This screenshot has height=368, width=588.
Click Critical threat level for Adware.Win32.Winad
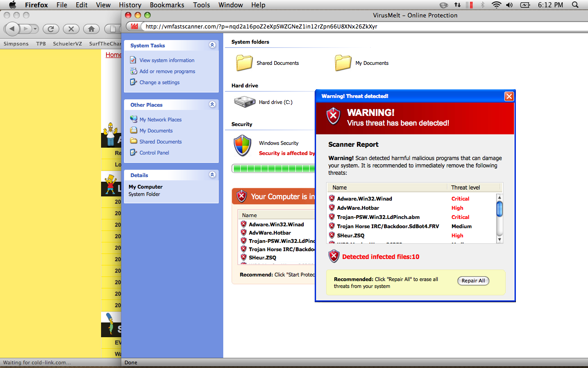pyautogui.click(x=460, y=199)
